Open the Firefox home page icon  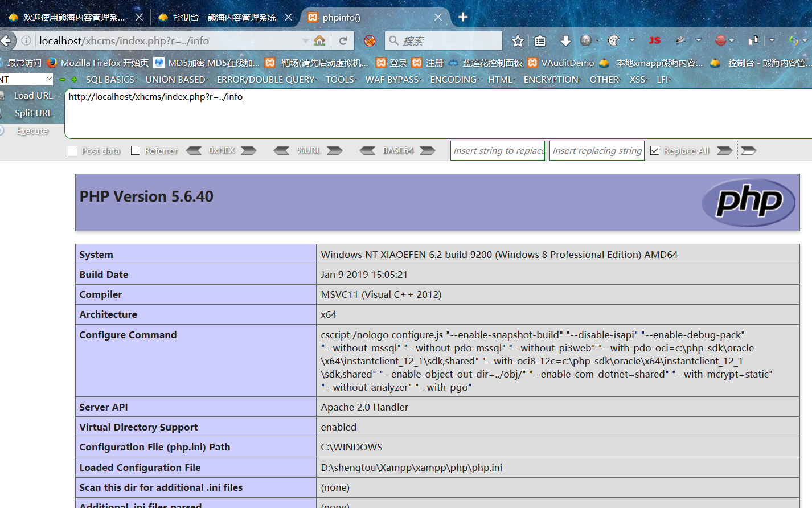click(x=320, y=40)
